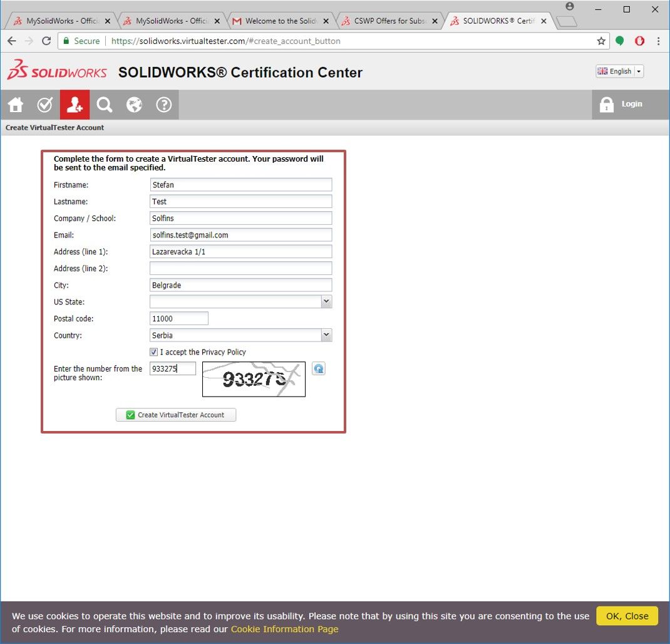670x644 pixels.
Task: Click the Login padlock icon
Action: pyautogui.click(x=607, y=104)
